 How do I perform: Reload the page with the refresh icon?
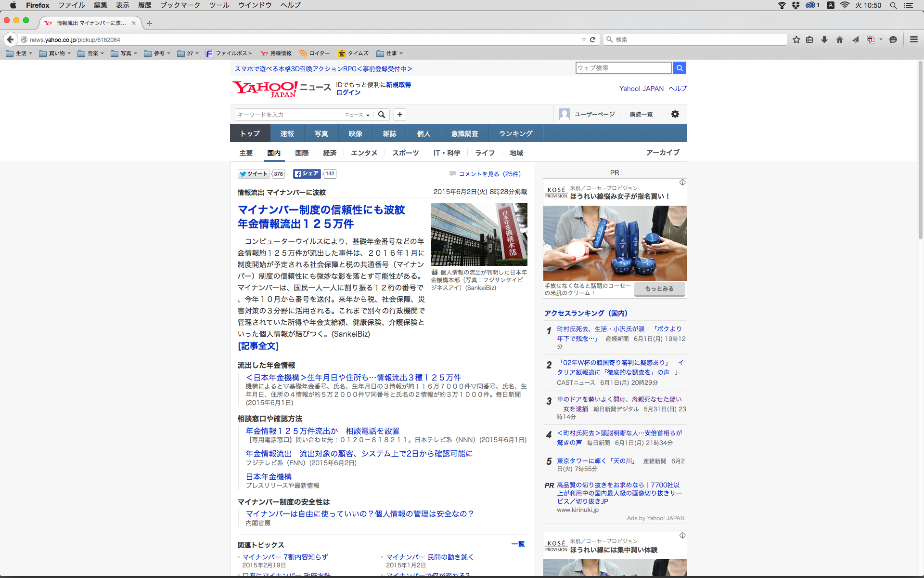(x=593, y=39)
